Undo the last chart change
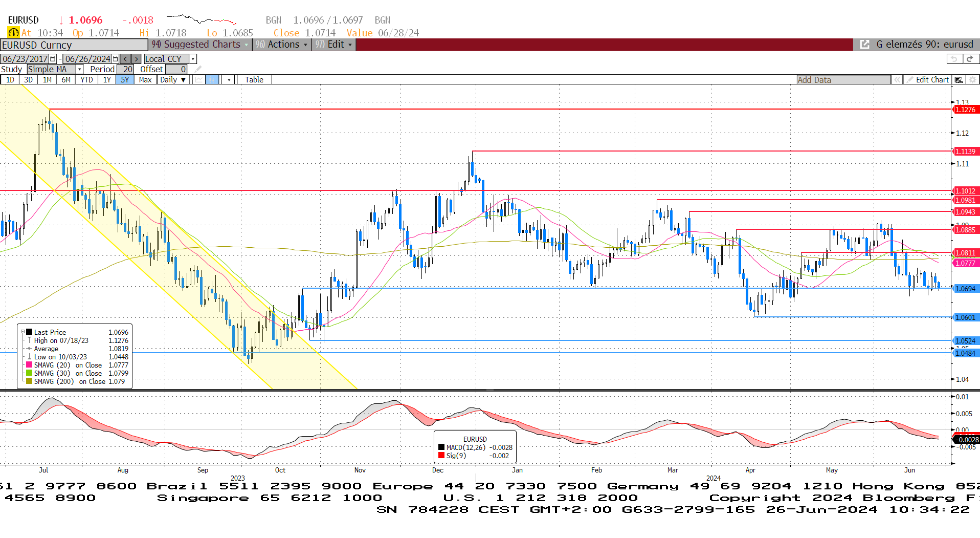The height and width of the screenshot is (538, 980). (x=954, y=59)
